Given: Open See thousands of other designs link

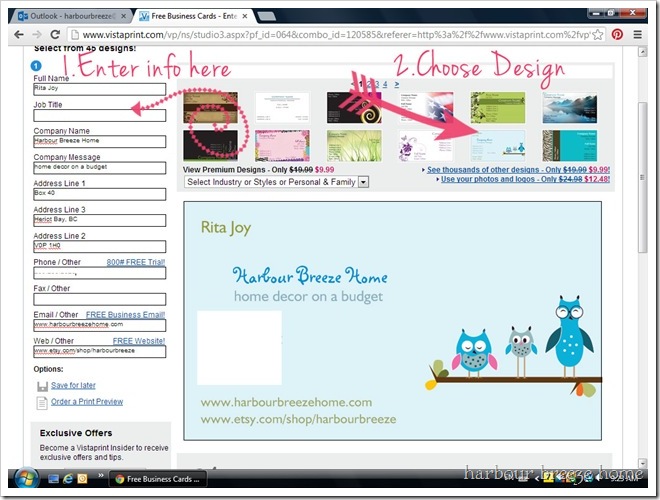Looking at the screenshot, I should click(x=518, y=170).
